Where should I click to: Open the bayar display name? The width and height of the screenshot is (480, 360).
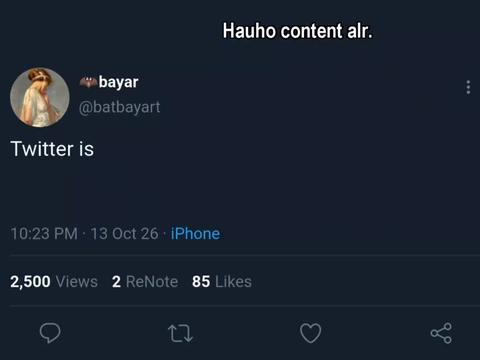coord(118,82)
